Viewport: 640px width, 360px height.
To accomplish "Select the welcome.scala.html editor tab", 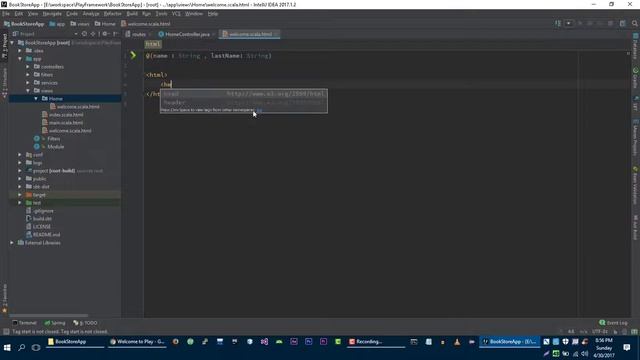I will pos(250,34).
